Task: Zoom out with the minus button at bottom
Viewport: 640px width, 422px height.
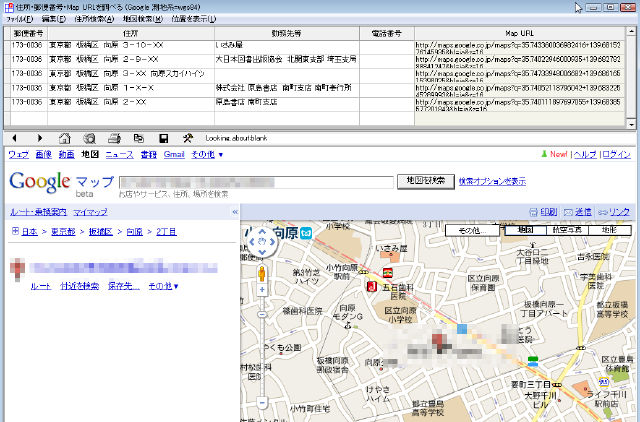Action: (262, 402)
